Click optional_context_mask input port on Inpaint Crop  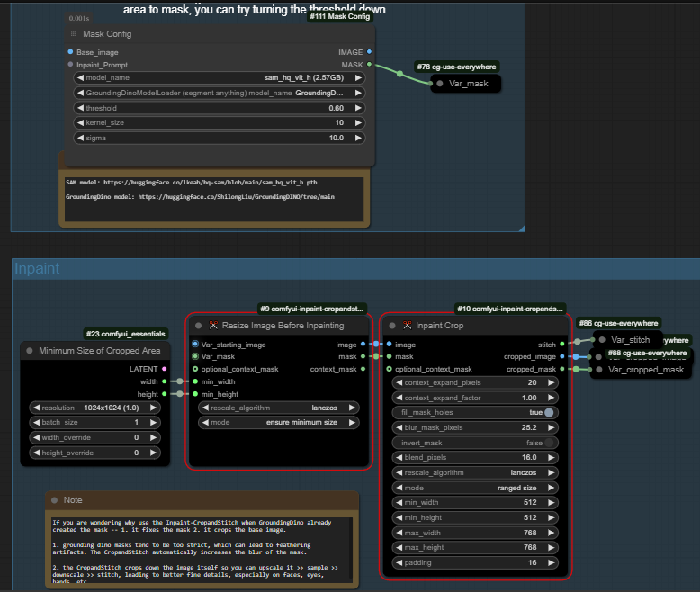390,369
